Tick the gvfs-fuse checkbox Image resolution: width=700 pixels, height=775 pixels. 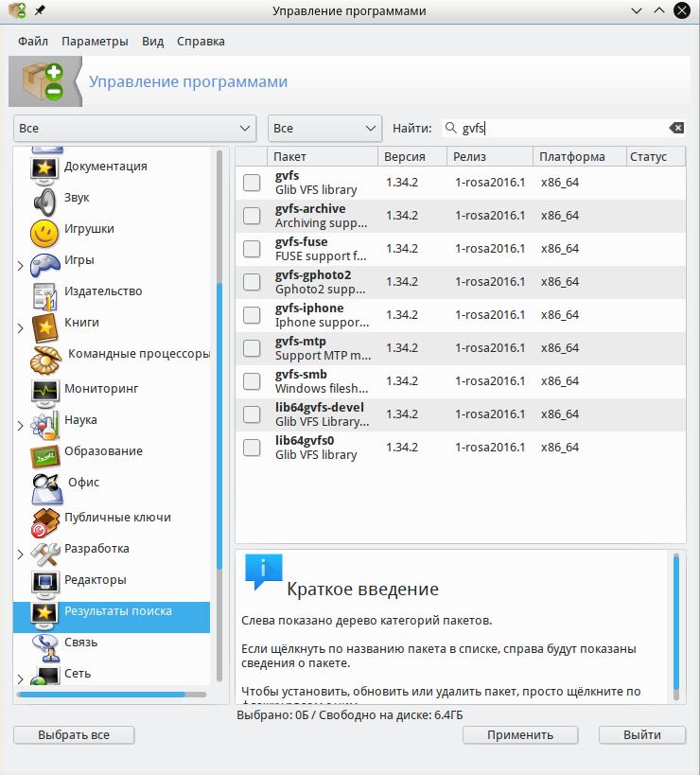coord(252,249)
